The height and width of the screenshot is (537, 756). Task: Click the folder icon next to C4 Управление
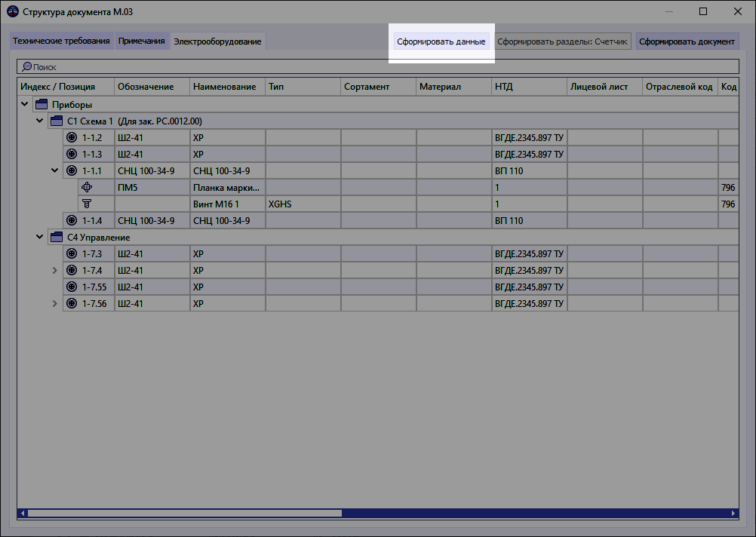pyautogui.click(x=56, y=236)
